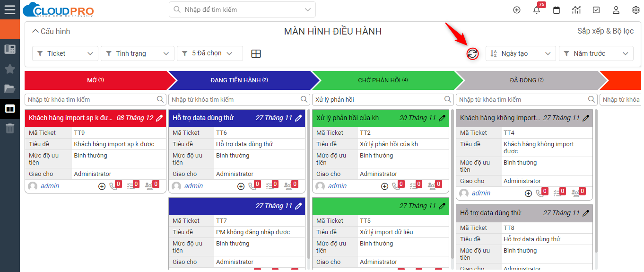Viewport: 644px width, 272px height.
Task: Click the CHỜ PHẢN HỒI column vertical scrollbar
Action: click(453, 184)
